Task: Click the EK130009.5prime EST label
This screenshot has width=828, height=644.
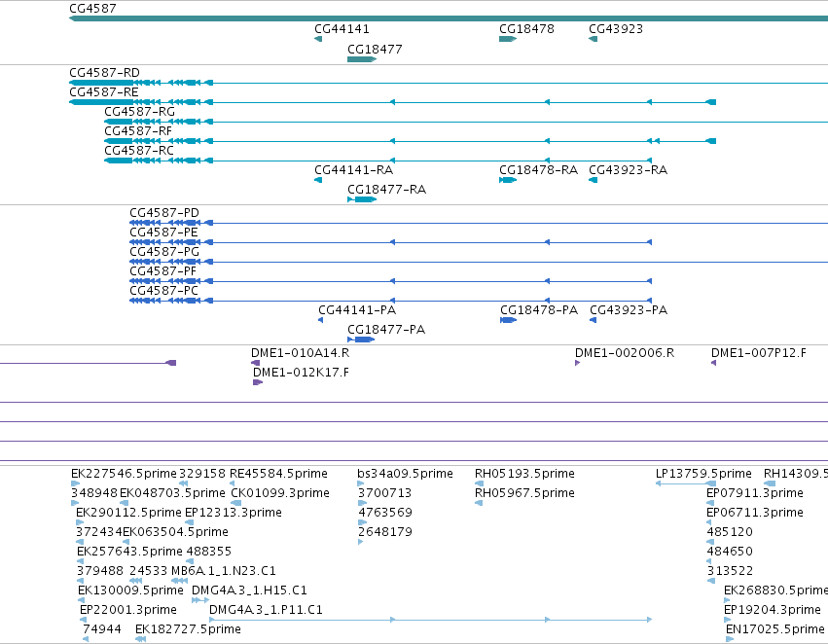Action: point(130,590)
